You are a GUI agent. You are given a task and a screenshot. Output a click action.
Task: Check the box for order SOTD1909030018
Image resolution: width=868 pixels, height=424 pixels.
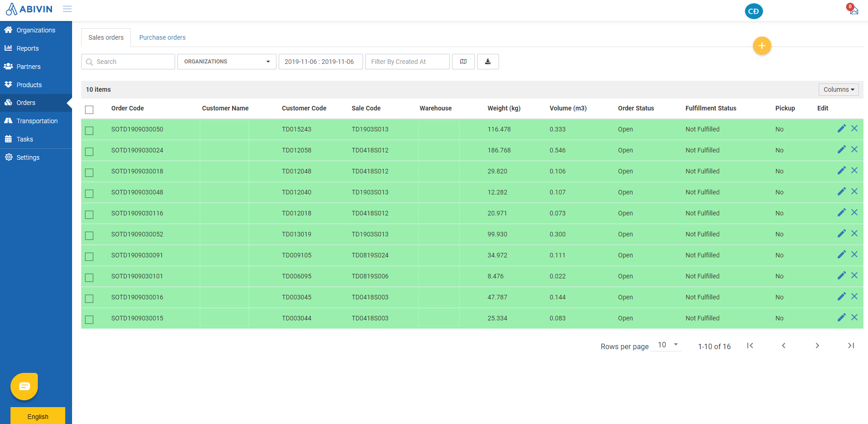click(89, 173)
